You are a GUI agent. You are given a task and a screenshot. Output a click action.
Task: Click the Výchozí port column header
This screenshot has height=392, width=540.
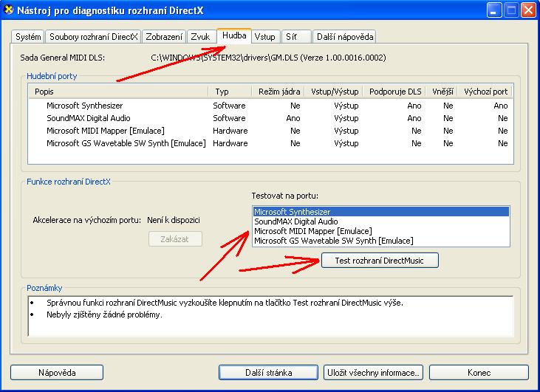point(485,92)
